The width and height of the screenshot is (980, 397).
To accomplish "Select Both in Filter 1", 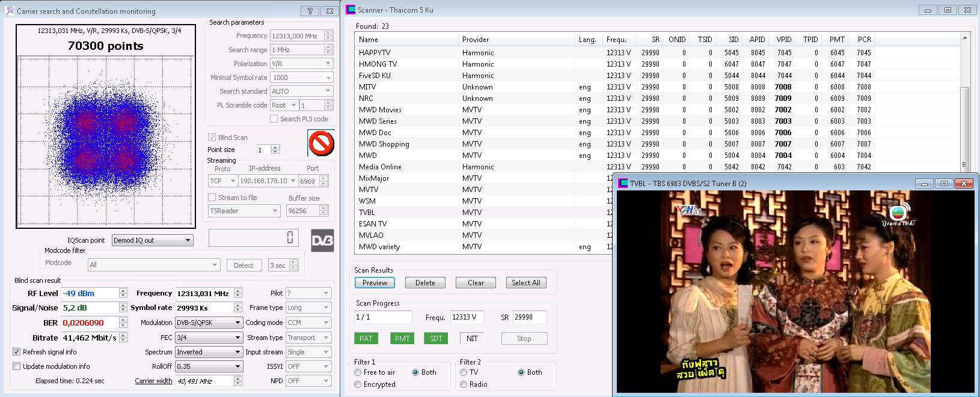I will click(x=415, y=372).
